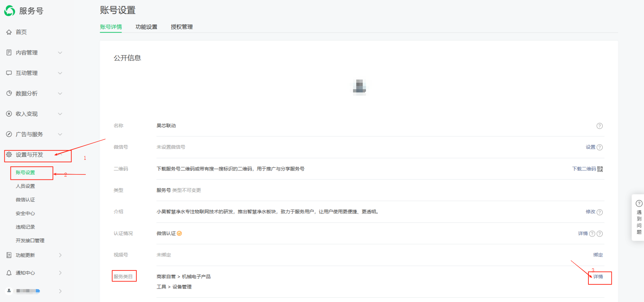644x302 pixels.
Task: Click the 类型不可变更 note text
Action: [x=187, y=190]
